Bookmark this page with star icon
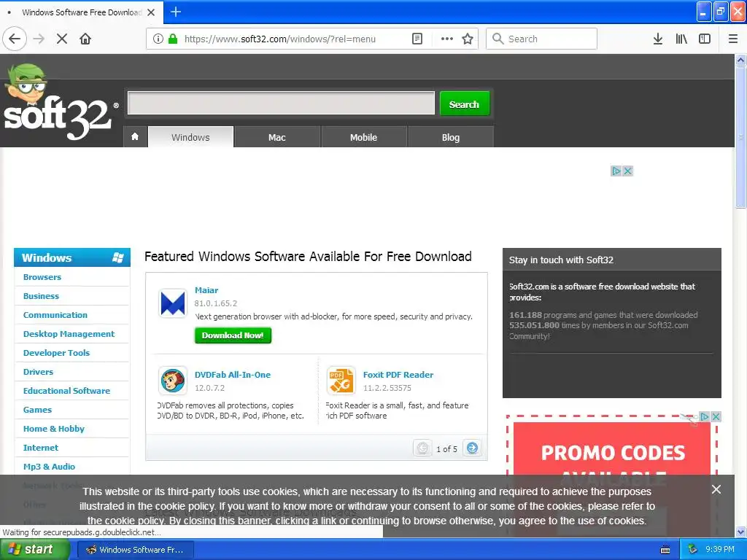Screen dimensions: 747x560 tap(468, 39)
